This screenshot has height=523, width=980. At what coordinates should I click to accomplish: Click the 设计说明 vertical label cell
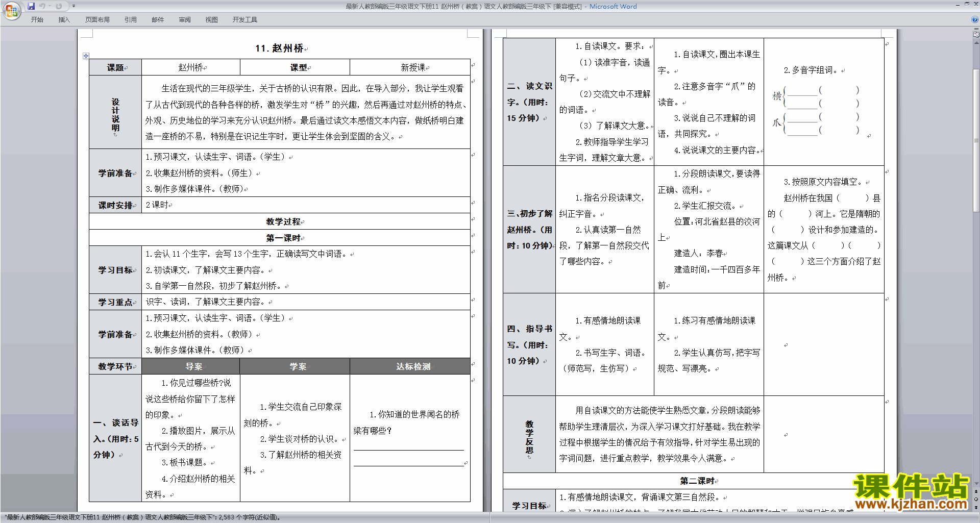[115, 112]
